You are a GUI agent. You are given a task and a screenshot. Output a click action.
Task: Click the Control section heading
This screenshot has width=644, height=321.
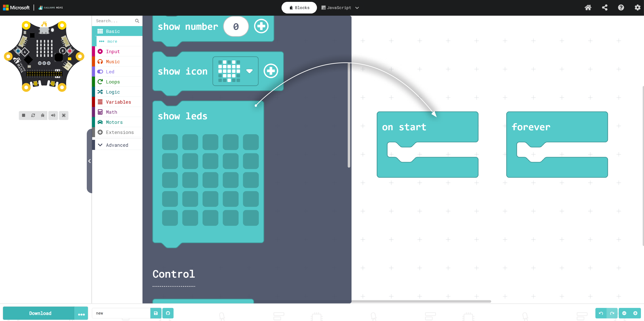174,274
